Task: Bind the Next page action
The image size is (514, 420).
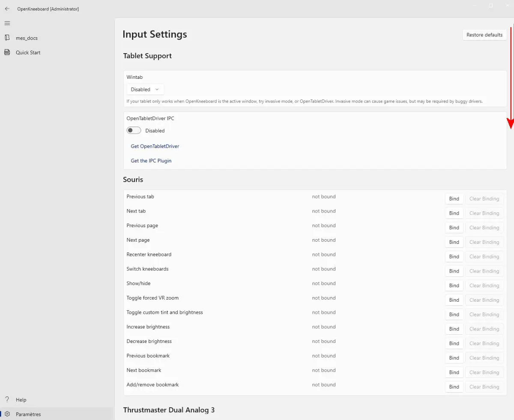Action: [x=454, y=242]
